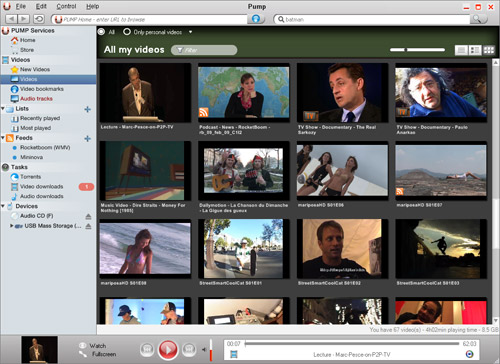This screenshot has width=500, height=364.
Task: Click the round icon at right of player bar
Action: tap(469, 354)
